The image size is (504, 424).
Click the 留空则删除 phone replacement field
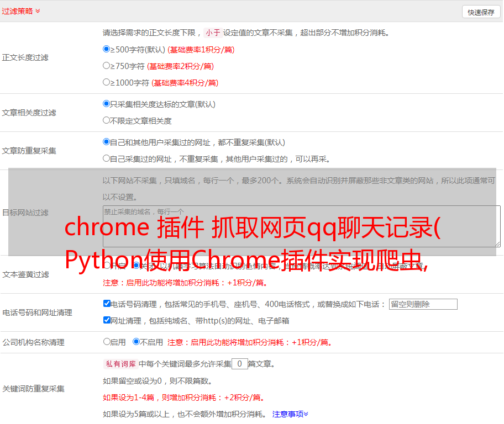(423, 304)
